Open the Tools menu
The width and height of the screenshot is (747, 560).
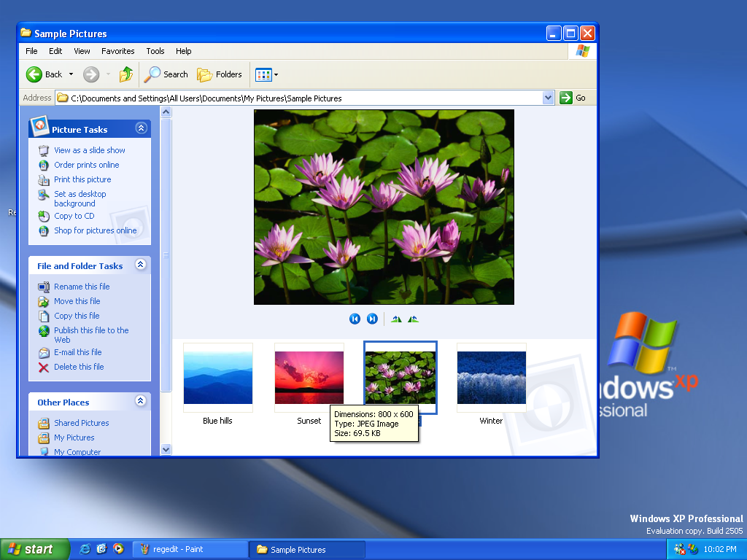coord(155,51)
